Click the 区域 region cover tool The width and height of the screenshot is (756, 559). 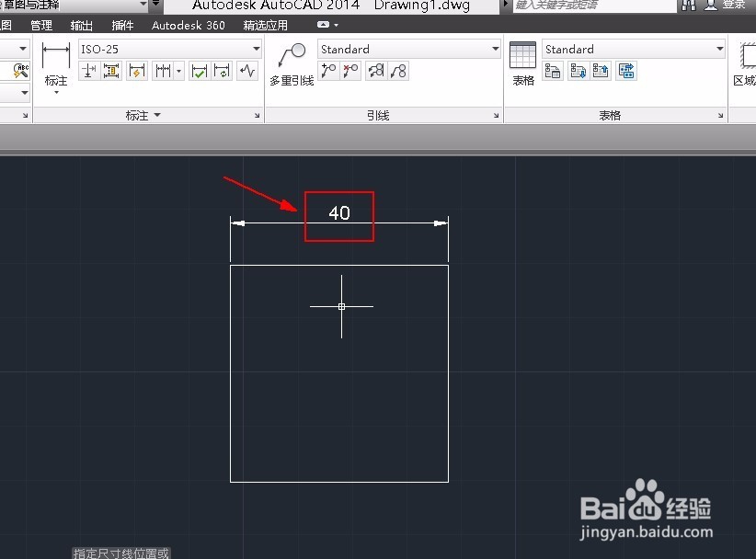[x=745, y=64]
